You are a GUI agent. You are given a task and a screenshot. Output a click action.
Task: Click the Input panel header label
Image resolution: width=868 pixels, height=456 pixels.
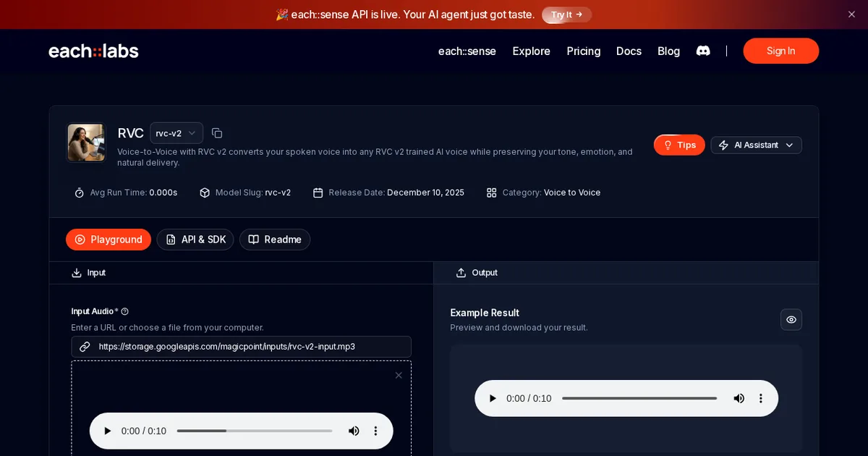[96, 273]
